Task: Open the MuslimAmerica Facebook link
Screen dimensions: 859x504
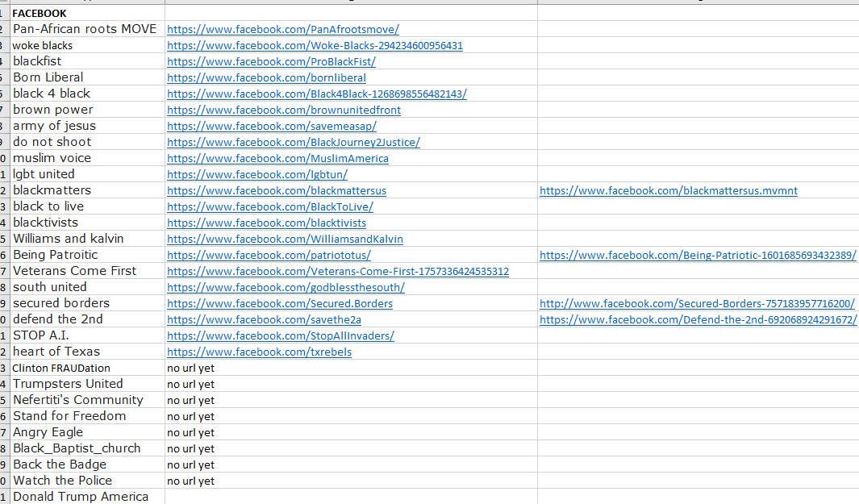Action: click(x=277, y=158)
